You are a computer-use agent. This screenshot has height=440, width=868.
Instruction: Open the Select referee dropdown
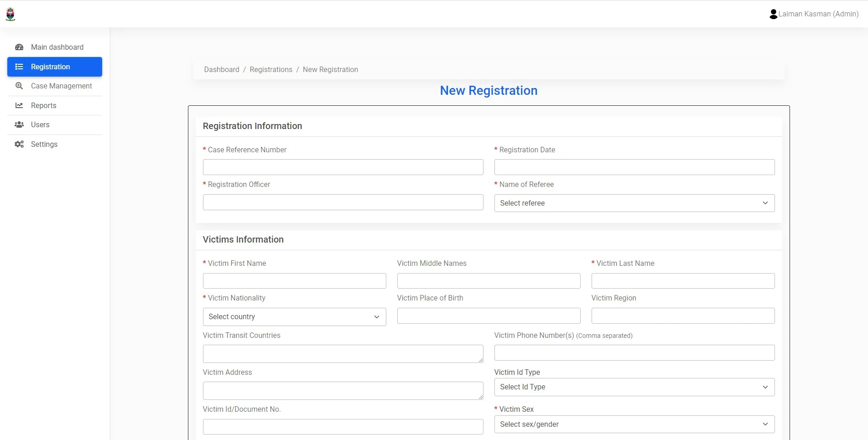click(634, 203)
